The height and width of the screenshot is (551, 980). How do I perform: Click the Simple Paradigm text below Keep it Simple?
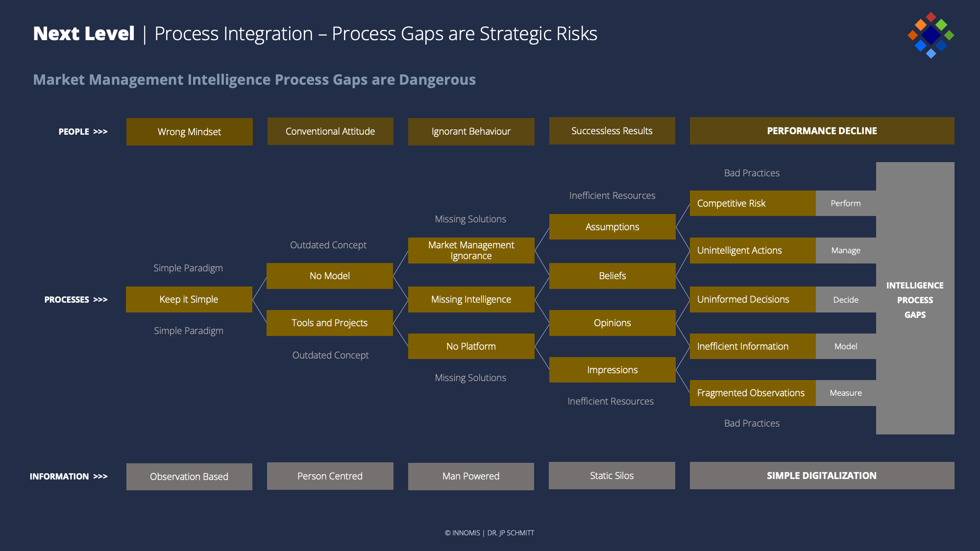click(189, 331)
